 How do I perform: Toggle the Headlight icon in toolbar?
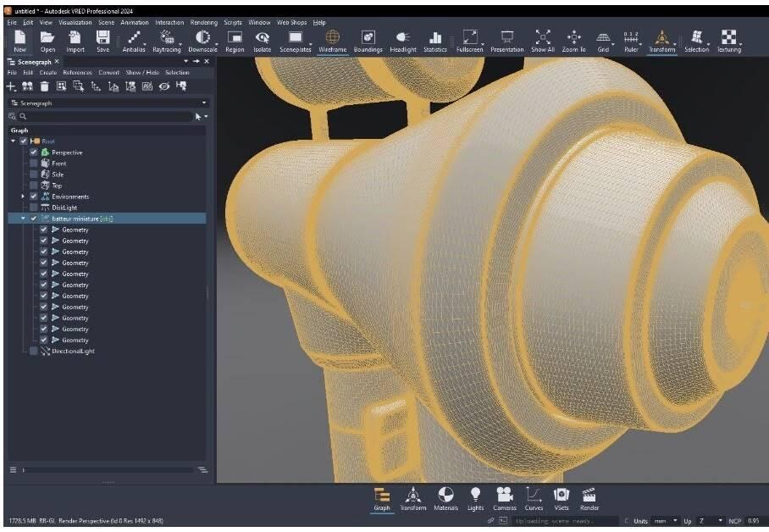[x=403, y=41]
